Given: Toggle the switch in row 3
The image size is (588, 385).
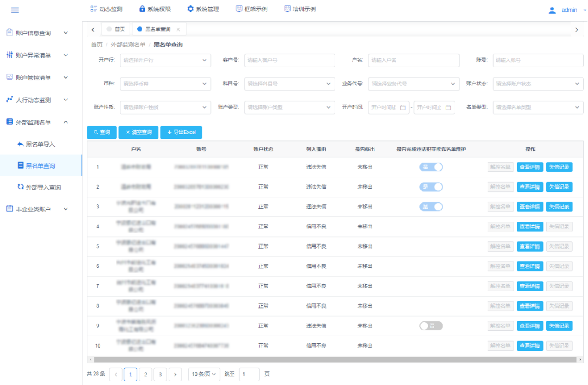Looking at the screenshot, I should (x=431, y=207).
